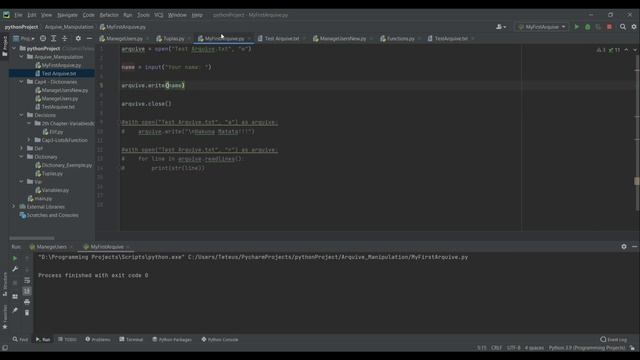Open IDE settings gear at top right

point(634,27)
